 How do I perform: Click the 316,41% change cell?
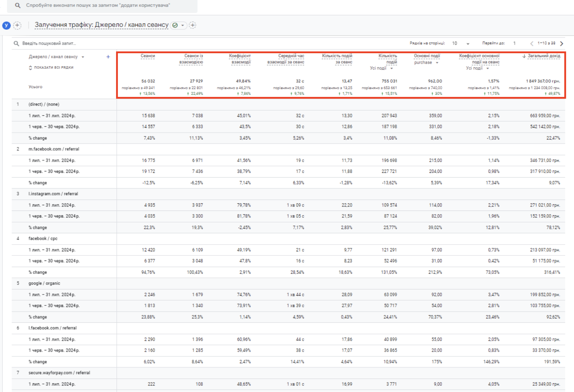(x=552, y=272)
